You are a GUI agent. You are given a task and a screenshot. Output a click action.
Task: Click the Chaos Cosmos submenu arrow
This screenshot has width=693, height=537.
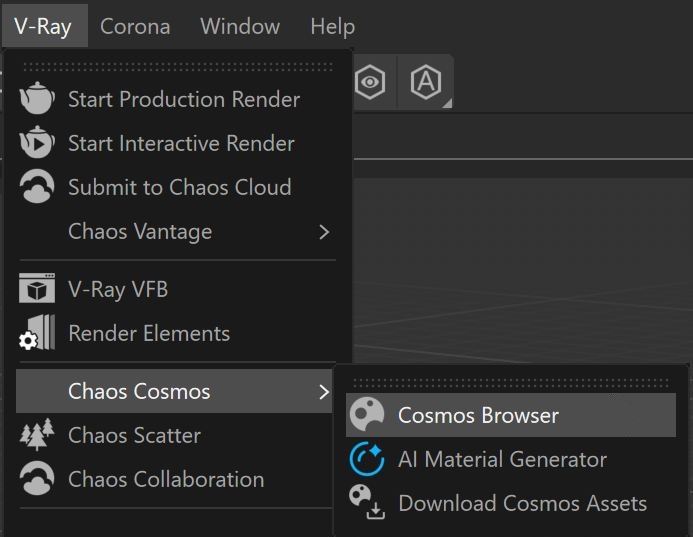click(x=324, y=392)
